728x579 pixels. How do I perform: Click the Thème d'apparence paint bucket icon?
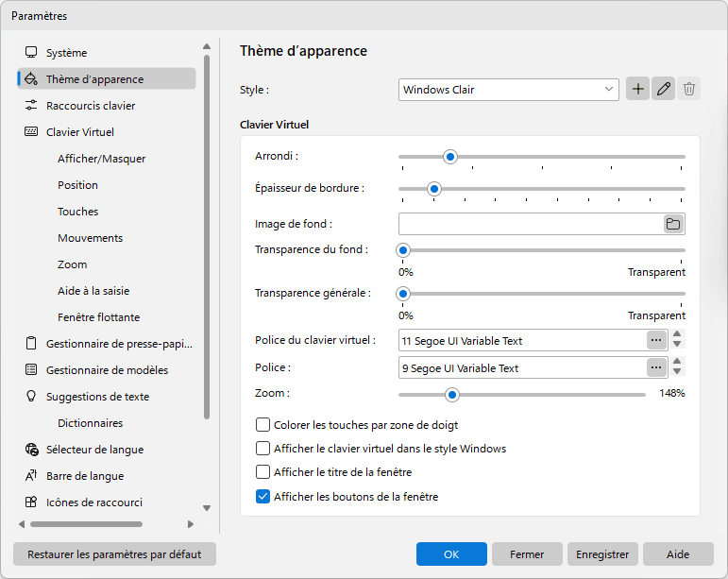pos(31,79)
